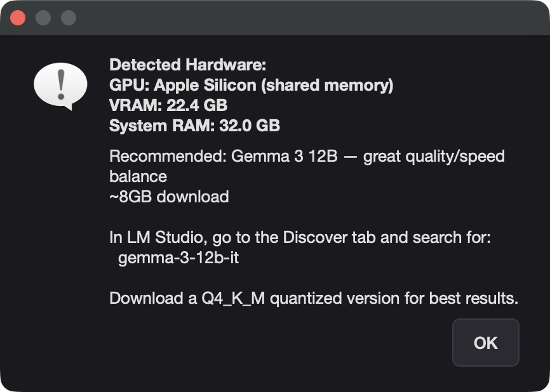Click the System RAM 32.0 GB line

pyautogui.click(x=195, y=126)
